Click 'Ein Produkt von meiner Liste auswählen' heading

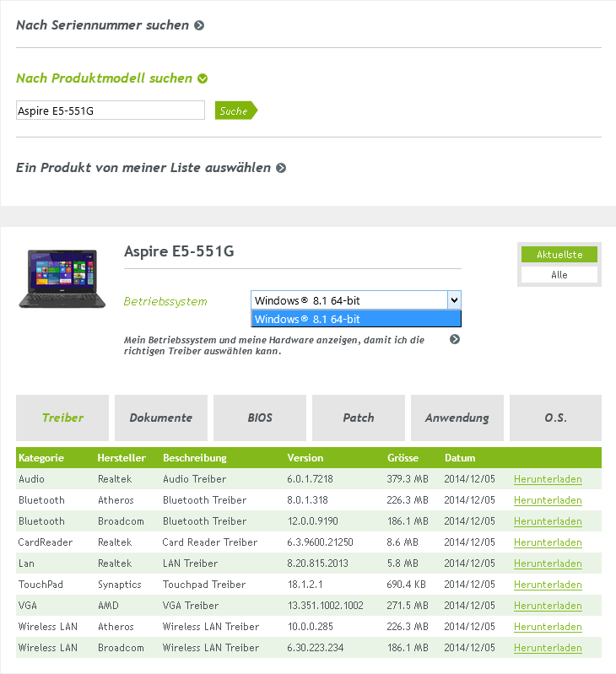click(x=143, y=168)
